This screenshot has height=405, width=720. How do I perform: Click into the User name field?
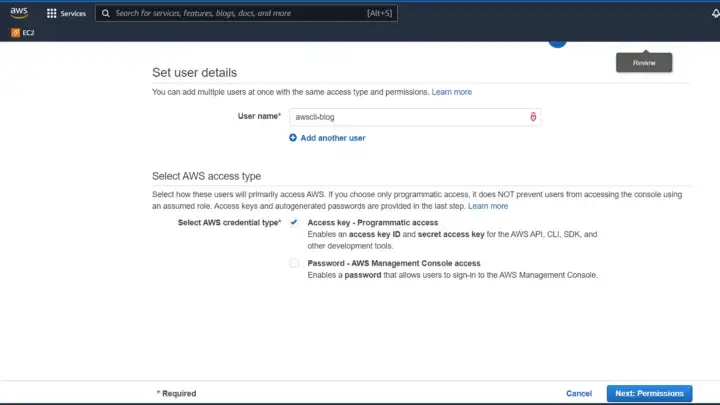[x=405, y=117]
